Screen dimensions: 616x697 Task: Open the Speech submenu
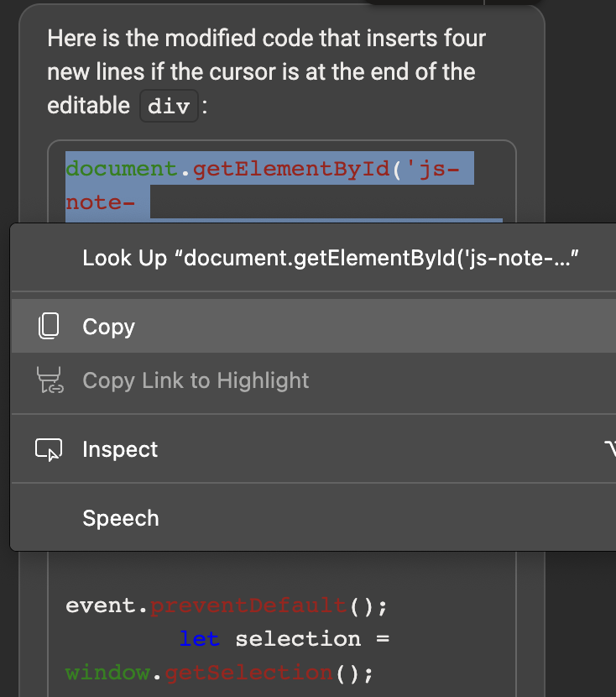click(x=120, y=518)
